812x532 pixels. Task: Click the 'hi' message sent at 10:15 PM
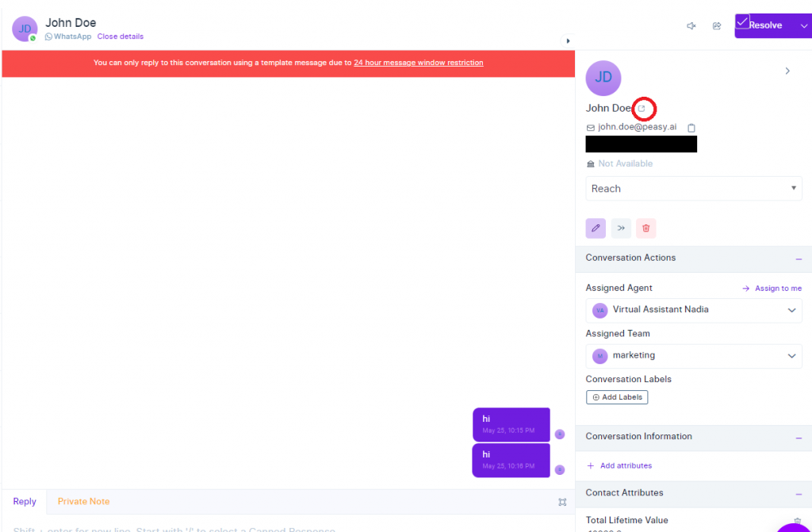[511, 424]
